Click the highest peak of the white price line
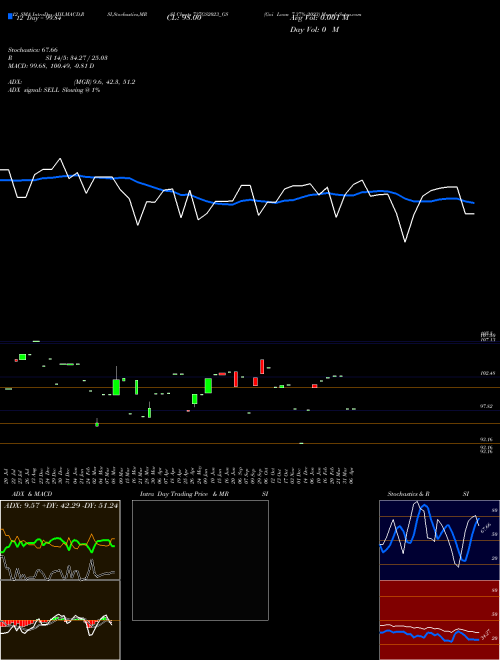The image size is (500, 660). 60,159
